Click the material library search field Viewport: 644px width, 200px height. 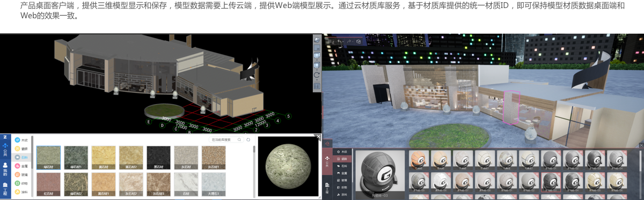(x=226, y=140)
